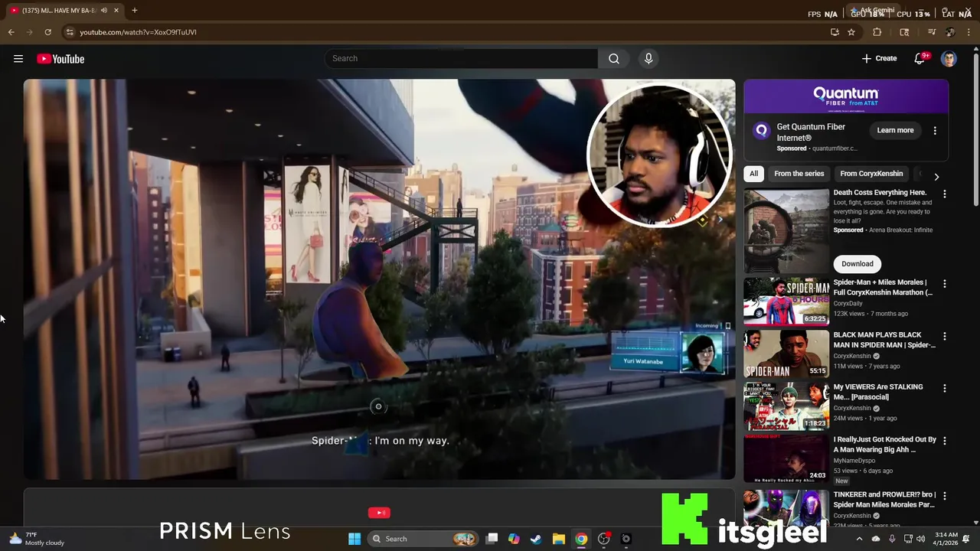
Task: Open BLACK MAN PLAYS BLACK MAN video
Action: click(x=884, y=340)
